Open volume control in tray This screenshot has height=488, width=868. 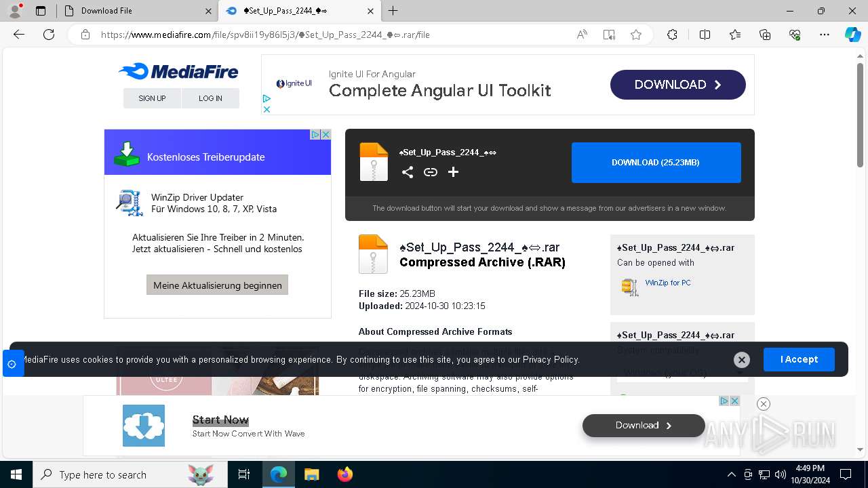click(x=780, y=474)
